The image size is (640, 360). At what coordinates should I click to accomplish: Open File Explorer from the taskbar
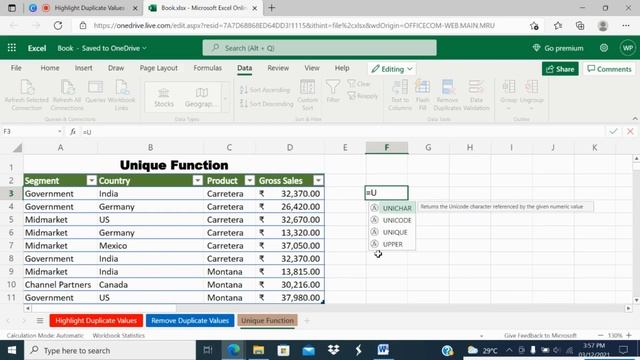258,350
